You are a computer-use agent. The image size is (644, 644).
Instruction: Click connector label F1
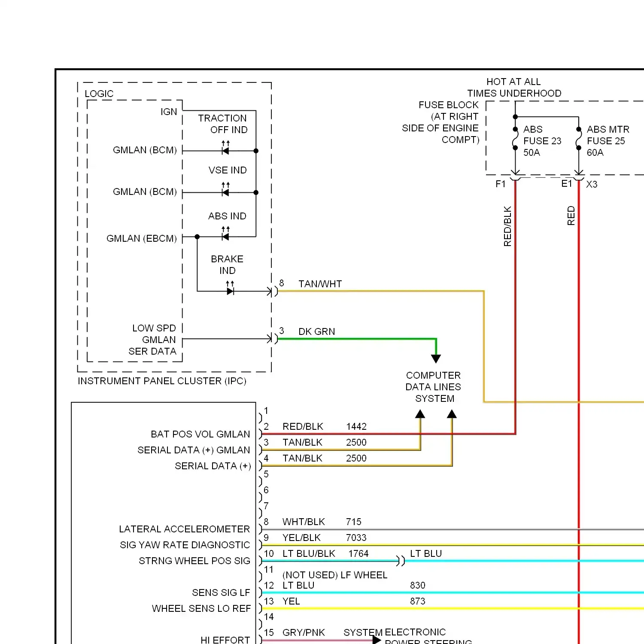(501, 184)
